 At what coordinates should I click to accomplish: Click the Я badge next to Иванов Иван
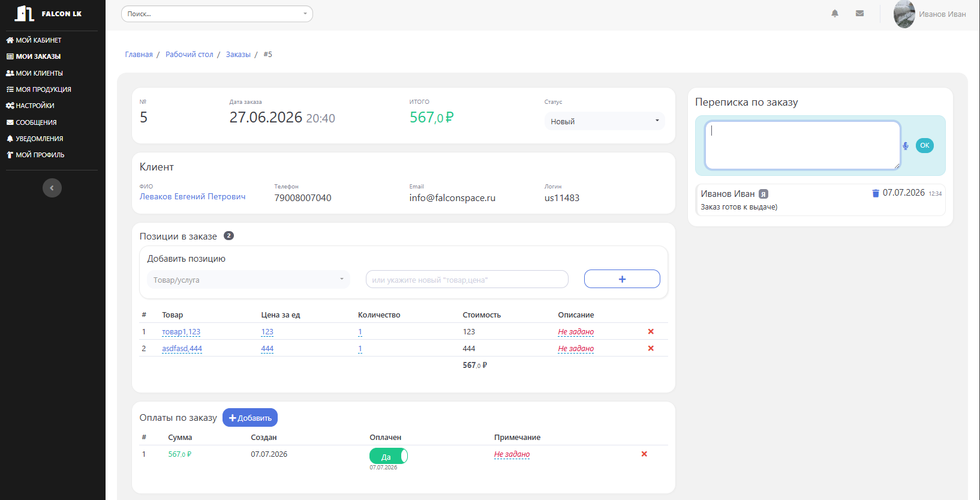pyautogui.click(x=763, y=194)
